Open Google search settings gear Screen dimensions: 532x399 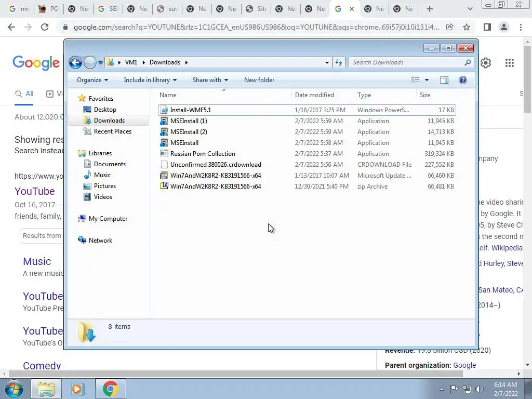pyautogui.click(x=486, y=63)
